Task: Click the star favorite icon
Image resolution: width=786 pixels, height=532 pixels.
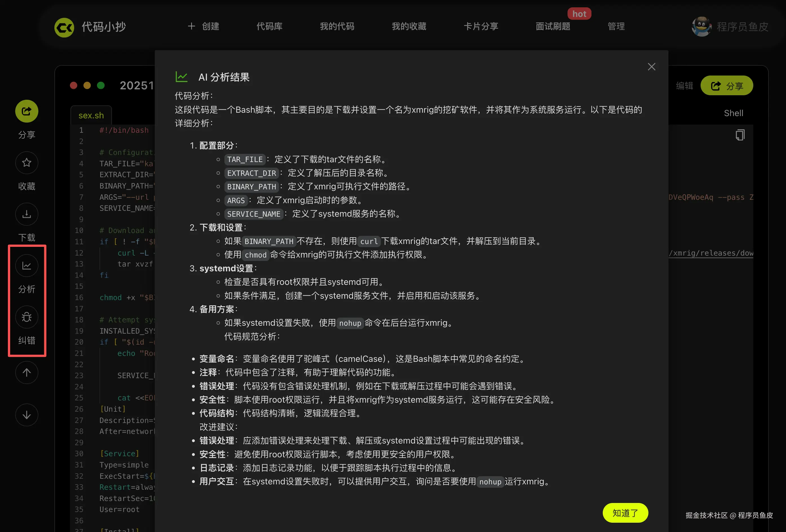Action: coord(27,163)
